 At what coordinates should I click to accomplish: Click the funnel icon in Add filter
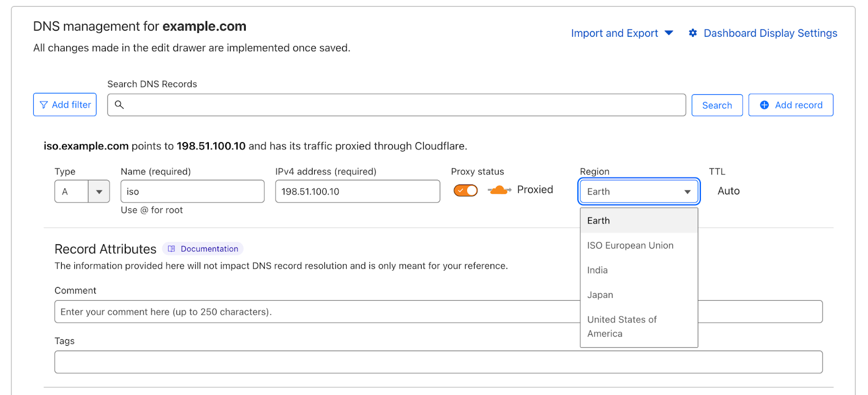point(44,105)
